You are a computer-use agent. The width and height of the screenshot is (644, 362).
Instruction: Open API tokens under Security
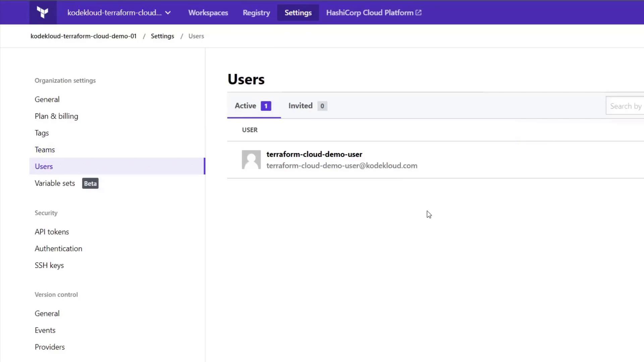(x=52, y=232)
